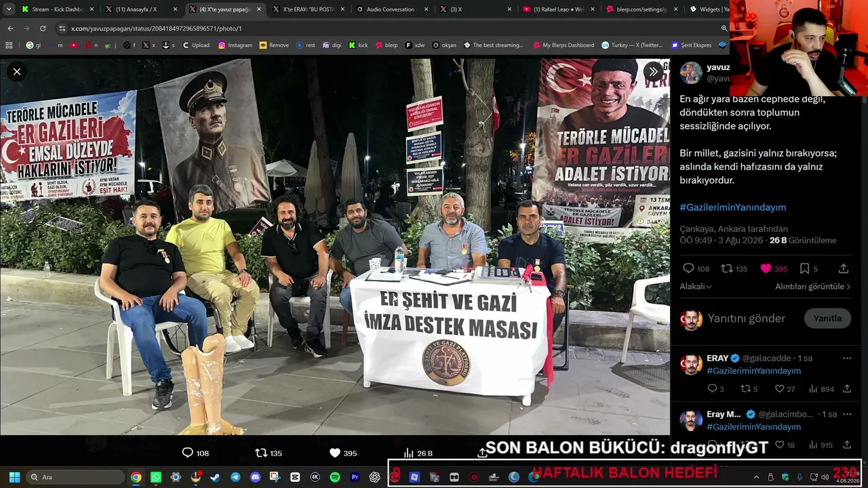
Task: Open yavuz author avatar in side panel
Action: coord(691,73)
